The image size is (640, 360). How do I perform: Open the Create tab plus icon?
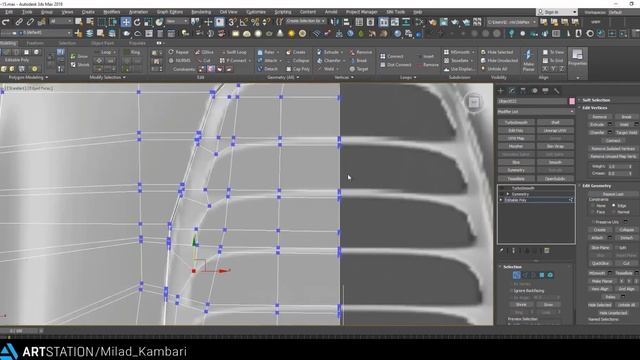501,90
